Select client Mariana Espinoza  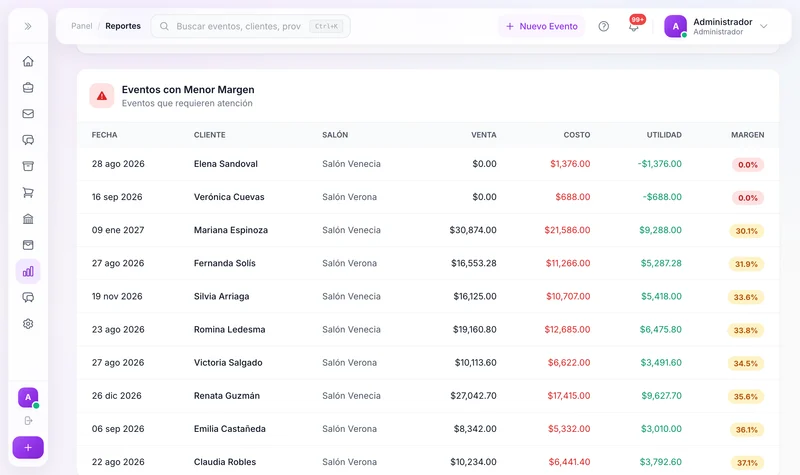231,230
